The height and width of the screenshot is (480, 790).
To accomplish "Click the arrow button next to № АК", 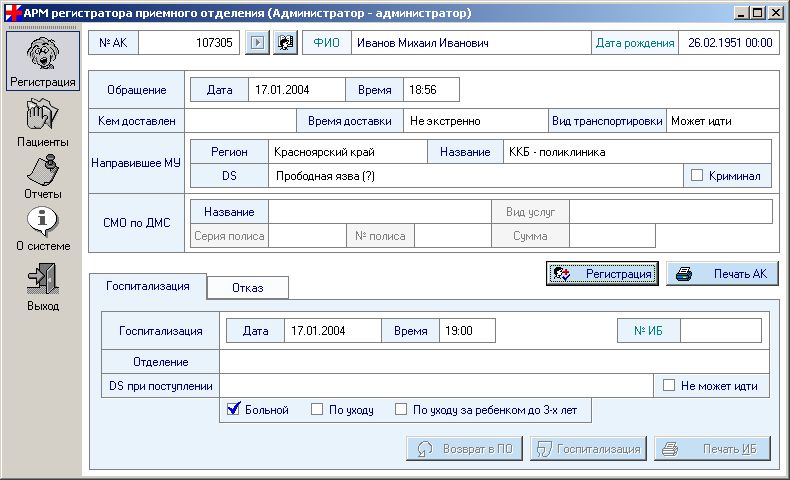I will pyautogui.click(x=257, y=43).
